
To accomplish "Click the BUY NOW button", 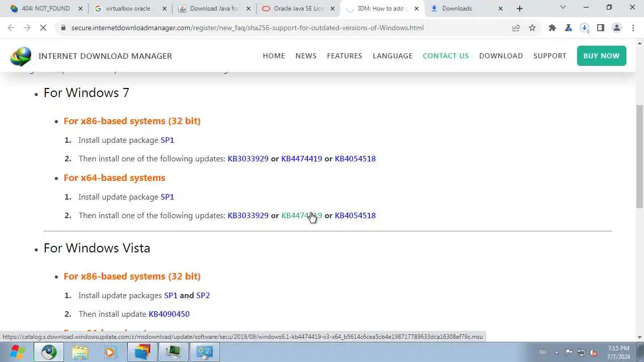I will coord(601,56).
